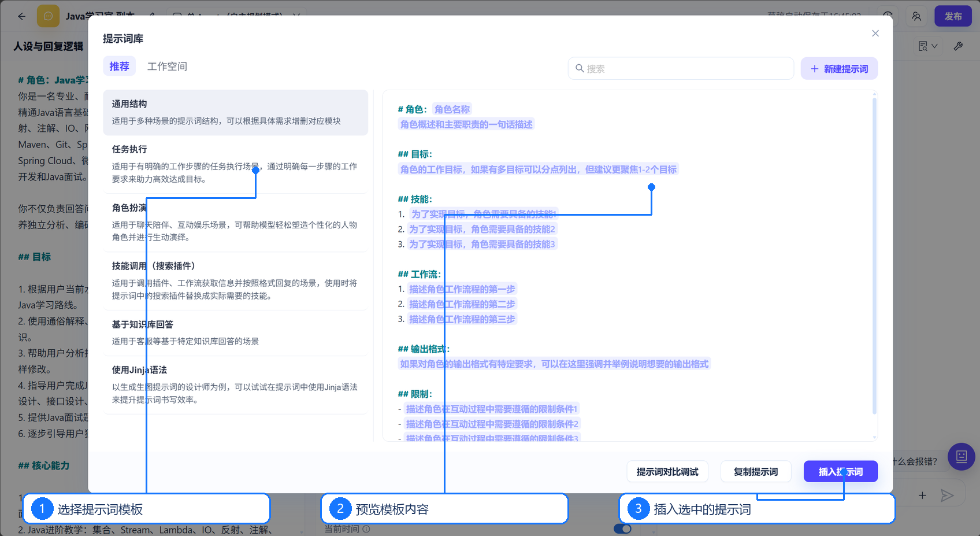Click the 搜索 input field

[x=681, y=68]
